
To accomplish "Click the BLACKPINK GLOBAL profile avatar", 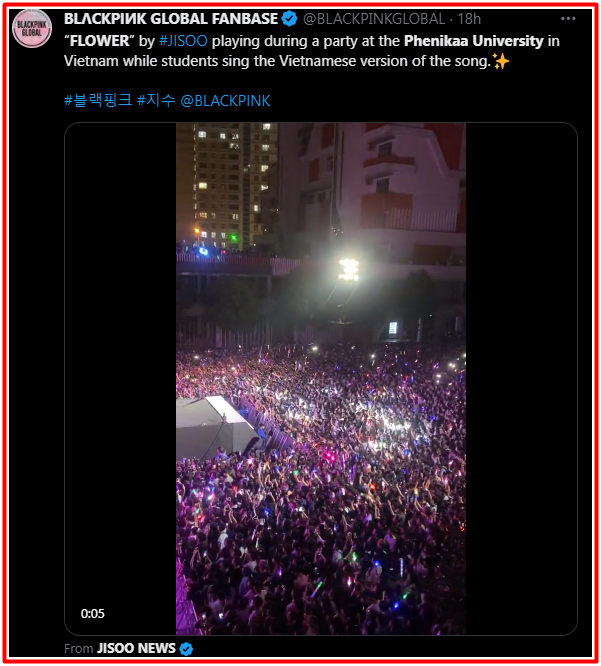I will 32,29.
